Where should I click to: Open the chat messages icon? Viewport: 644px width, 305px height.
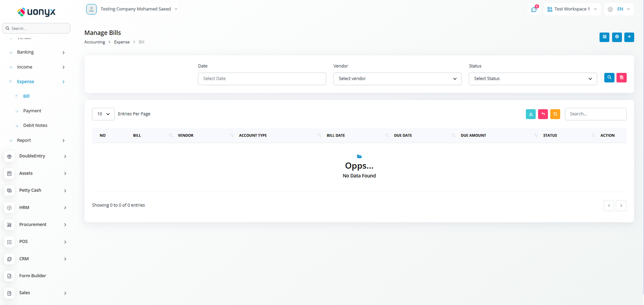click(x=534, y=9)
